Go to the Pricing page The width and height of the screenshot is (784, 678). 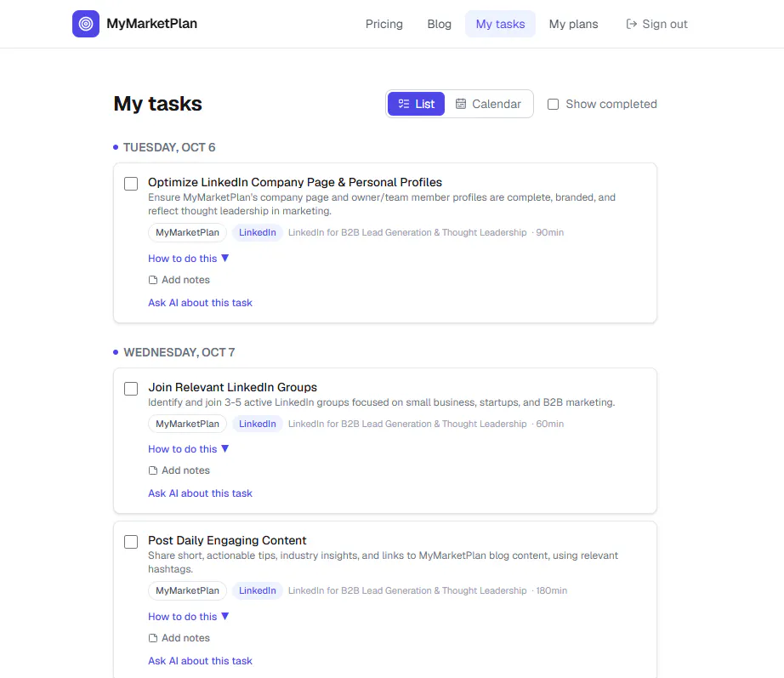coord(384,24)
